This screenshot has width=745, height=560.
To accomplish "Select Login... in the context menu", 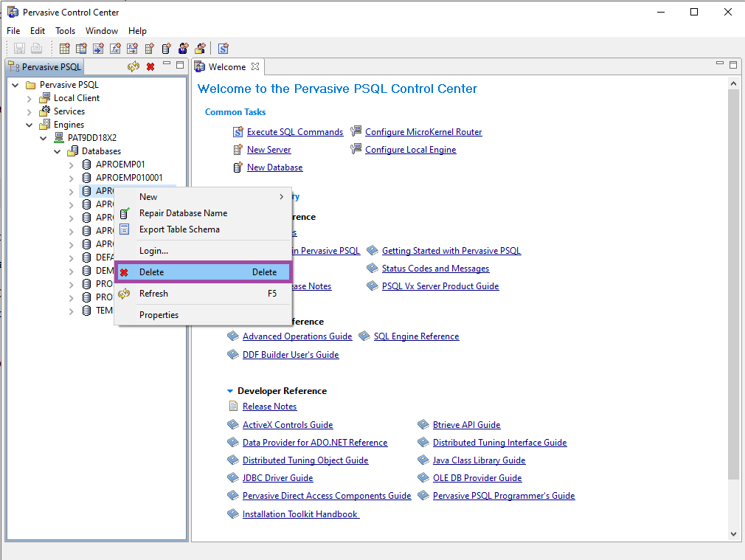I will [203, 251].
